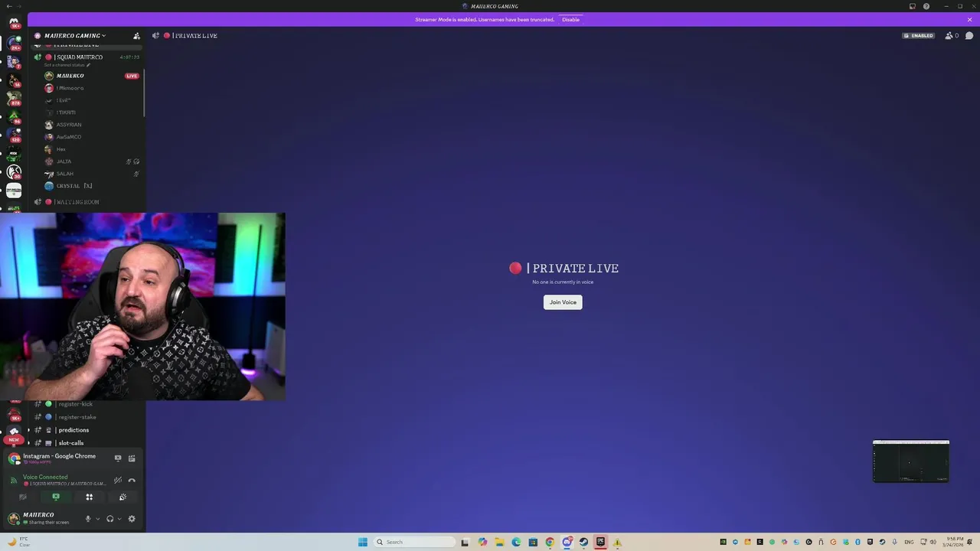Image resolution: width=980 pixels, height=551 pixels.
Task: Expand the slot-calls channel threads
Action: coord(30,443)
